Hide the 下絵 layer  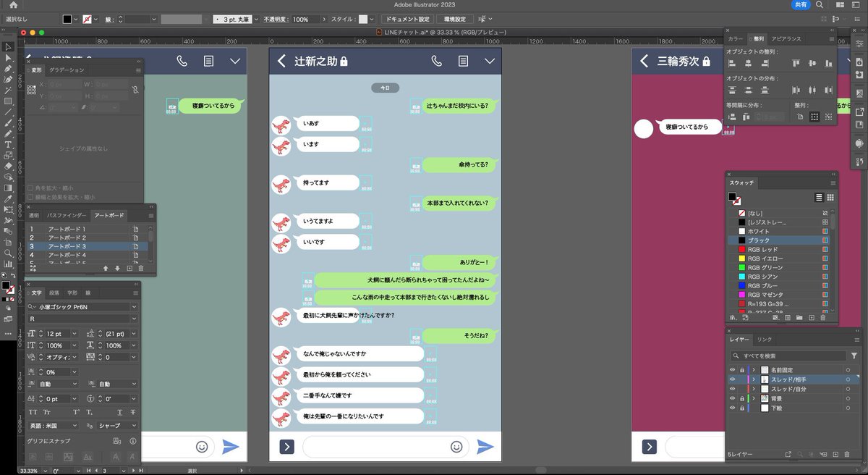(x=732, y=408)
